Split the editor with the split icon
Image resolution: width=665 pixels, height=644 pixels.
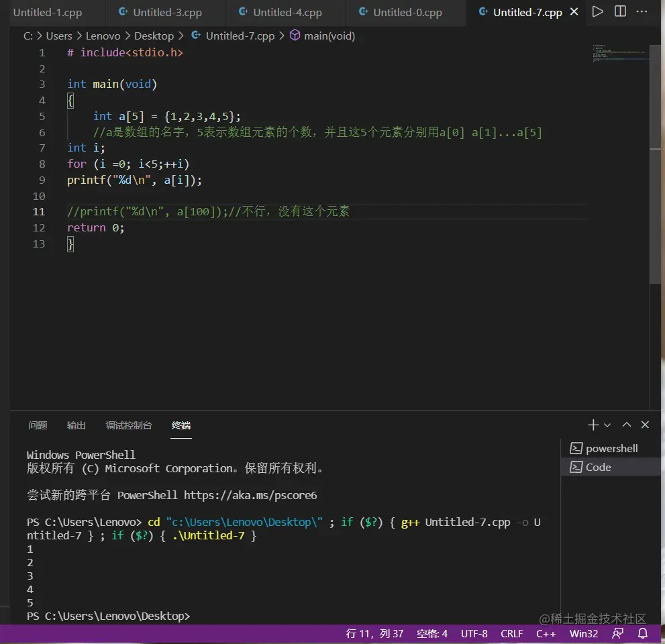[621, 11]
